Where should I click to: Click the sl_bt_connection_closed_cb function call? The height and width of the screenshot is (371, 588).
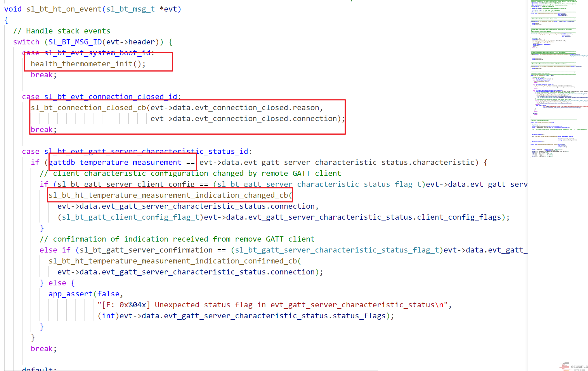[88, 108]
